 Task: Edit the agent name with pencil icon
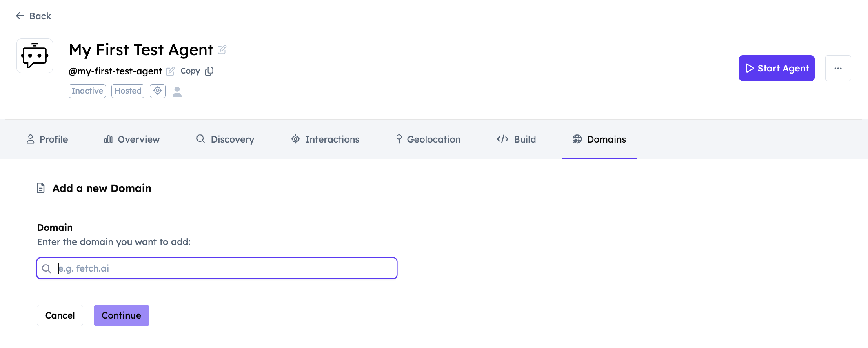[x=222, y=50]
